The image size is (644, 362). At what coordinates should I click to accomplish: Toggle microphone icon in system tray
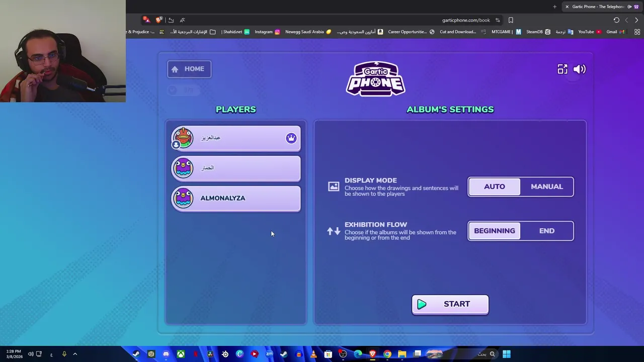(x=64, y=354)
